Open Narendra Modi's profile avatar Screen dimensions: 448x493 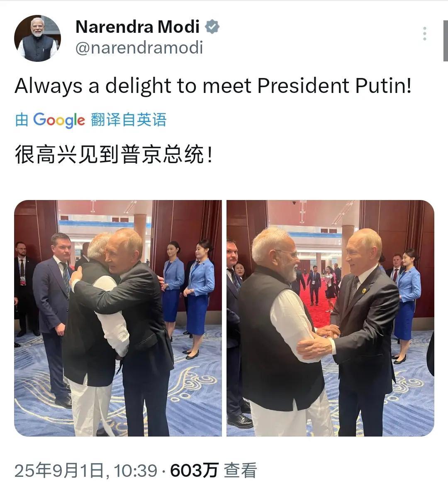[37, 38]
